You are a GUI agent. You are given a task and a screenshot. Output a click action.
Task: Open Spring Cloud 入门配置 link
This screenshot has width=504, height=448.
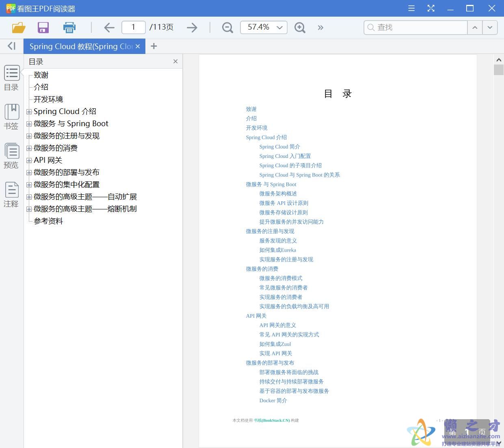click(285, 156)
